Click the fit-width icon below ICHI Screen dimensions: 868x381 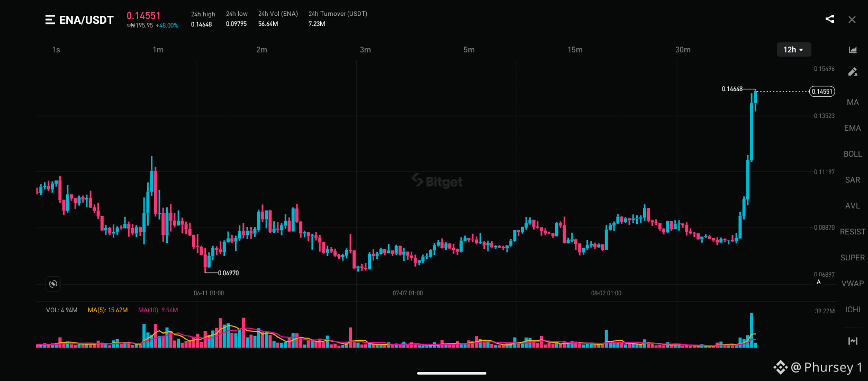pos(853,341)
